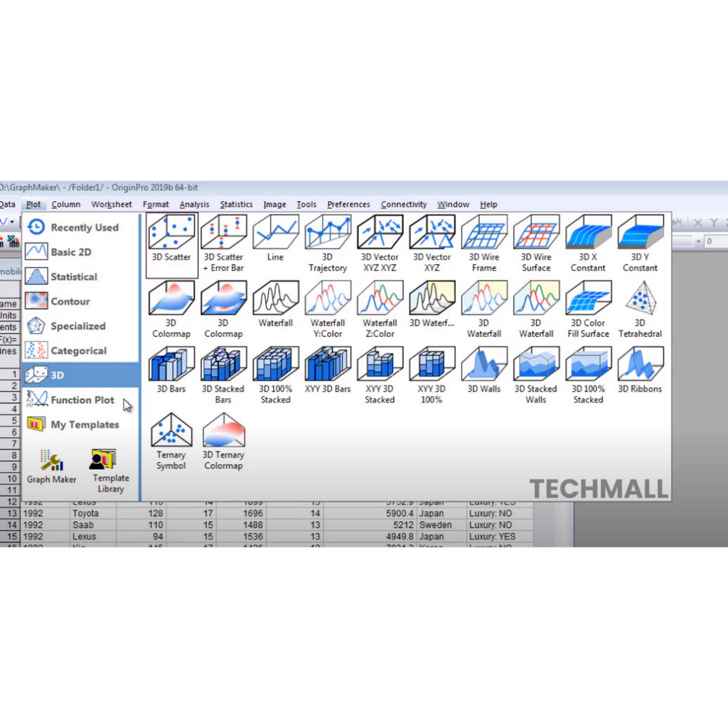The image size is (728, 728).
Task: Select the 3D Tetrahedral plot icon
Action: point(640,298)
